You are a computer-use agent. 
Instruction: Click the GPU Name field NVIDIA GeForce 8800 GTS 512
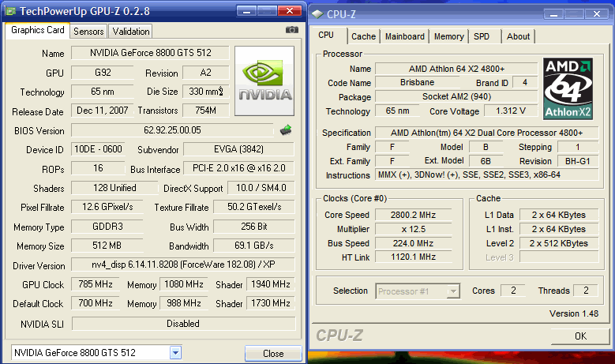click(x=150, y=53)
